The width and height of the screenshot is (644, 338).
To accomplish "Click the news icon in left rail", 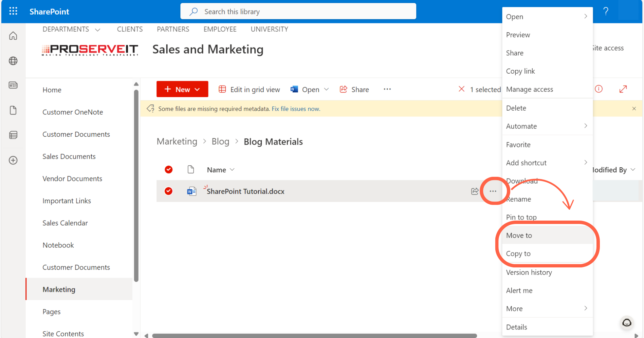I will click(x=13, y=85).
